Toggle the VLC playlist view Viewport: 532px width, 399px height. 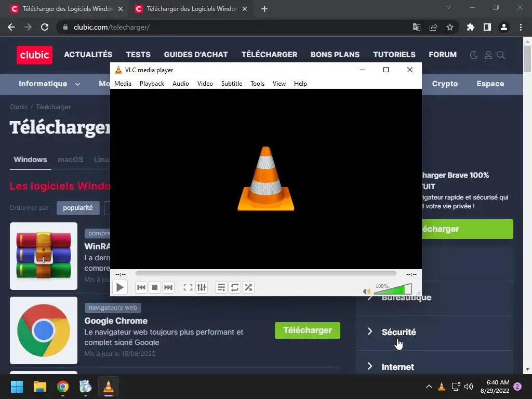221,287
